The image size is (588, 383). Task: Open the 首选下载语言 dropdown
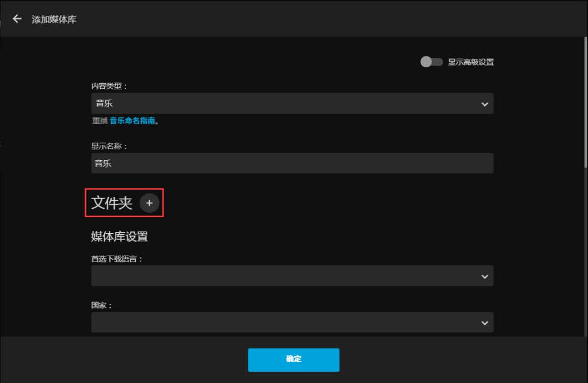click(x=292, y=276)
